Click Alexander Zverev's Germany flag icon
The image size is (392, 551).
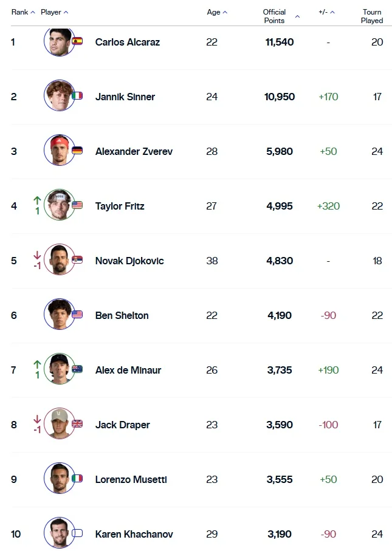coord(77,151)
